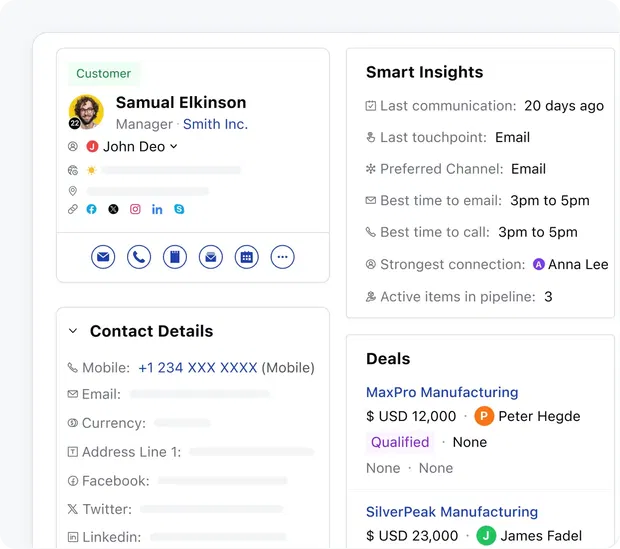Click the Manager job title text
Screen dimensions: 620x549
tap(144, 125)
